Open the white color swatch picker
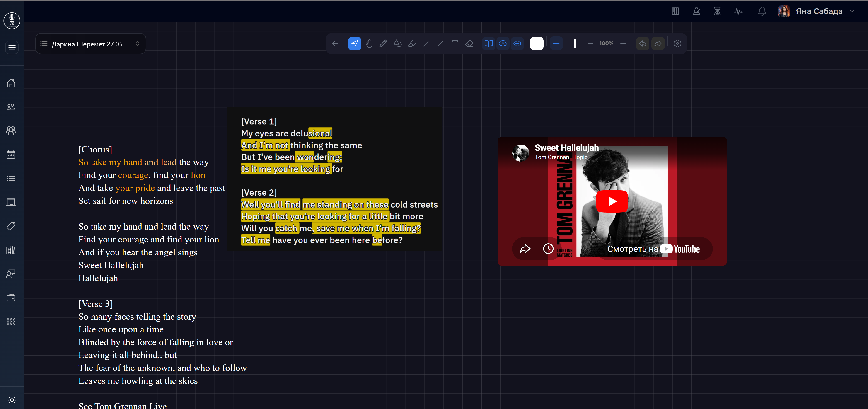Image resolution: width=868 pixels, height=409 pixels. pyautogui.click(x=537, y=44)
